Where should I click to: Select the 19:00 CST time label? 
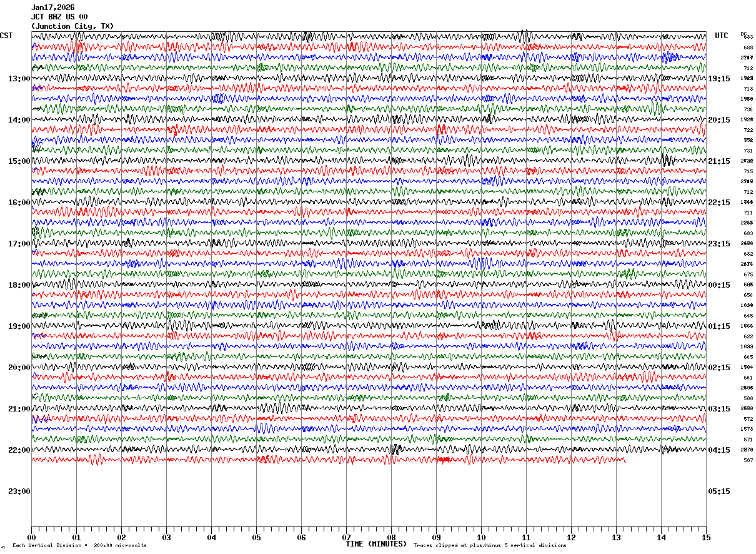19,326
